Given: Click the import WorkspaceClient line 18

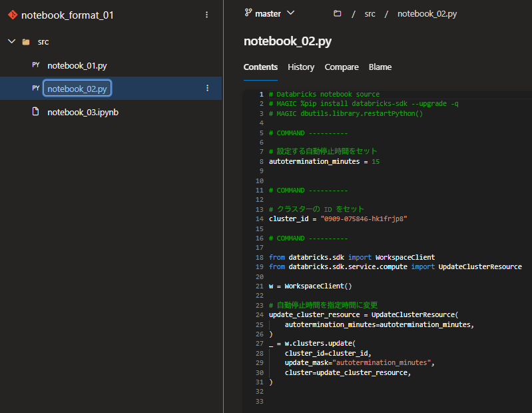Looking at the screenshot, I should tap(352, 257).
